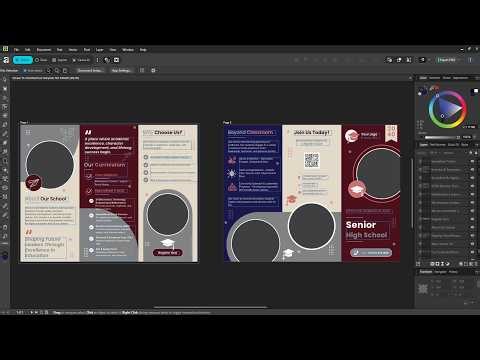Viewport: 480px width, 360px height.
Task: Toggle visibility of the bottom visible layer row
Action: pyautogui.click(x=472, y=252)
